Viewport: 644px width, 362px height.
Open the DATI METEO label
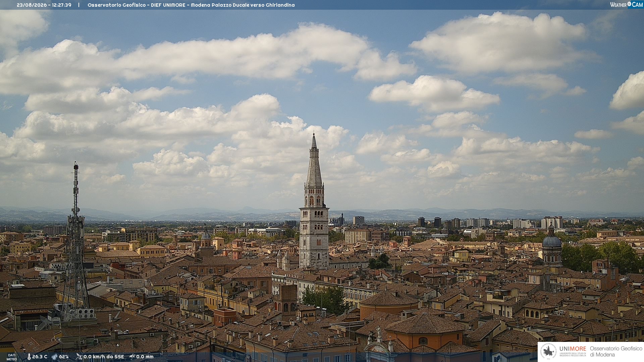point(12,357)
